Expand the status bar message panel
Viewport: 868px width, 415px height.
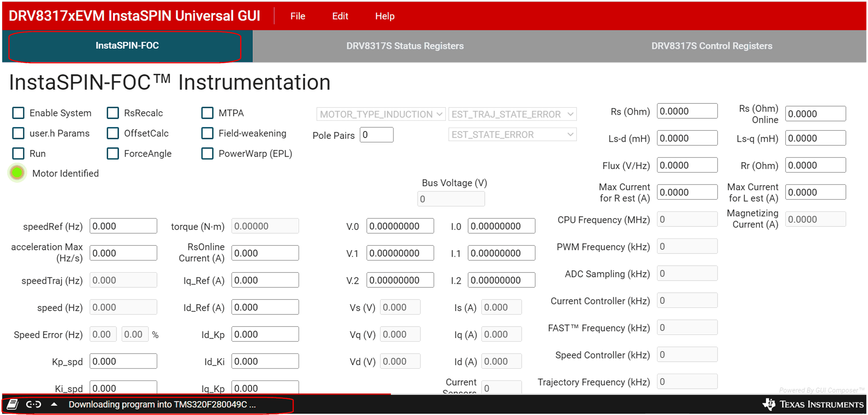pyautogui.click(x=53, y=404)
